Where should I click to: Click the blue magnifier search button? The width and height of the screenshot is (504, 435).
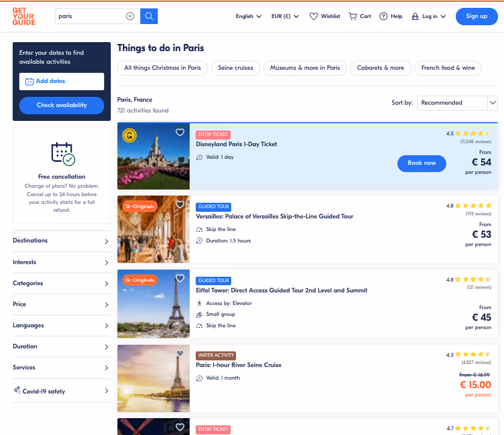pyautogui.click(x=149, y=16)
